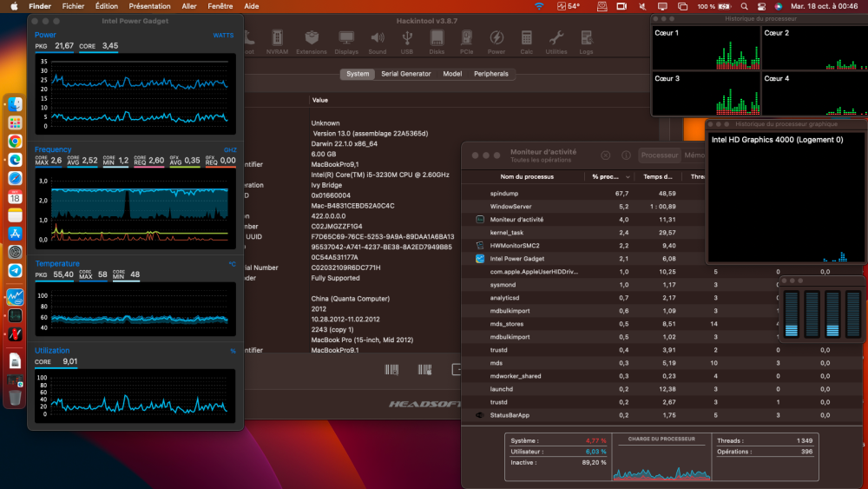
Task: Sort by Nom du processus column header
Action: point(527,176)
